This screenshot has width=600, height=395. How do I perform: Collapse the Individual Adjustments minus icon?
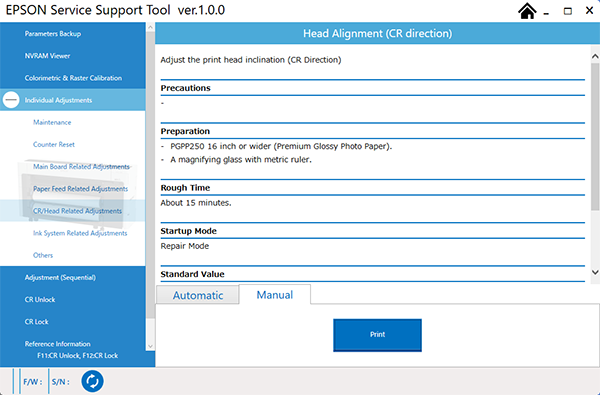[11, 100]
